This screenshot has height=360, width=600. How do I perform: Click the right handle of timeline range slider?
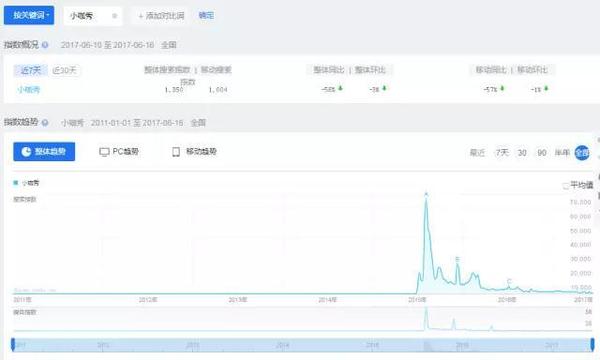[592, 345]
